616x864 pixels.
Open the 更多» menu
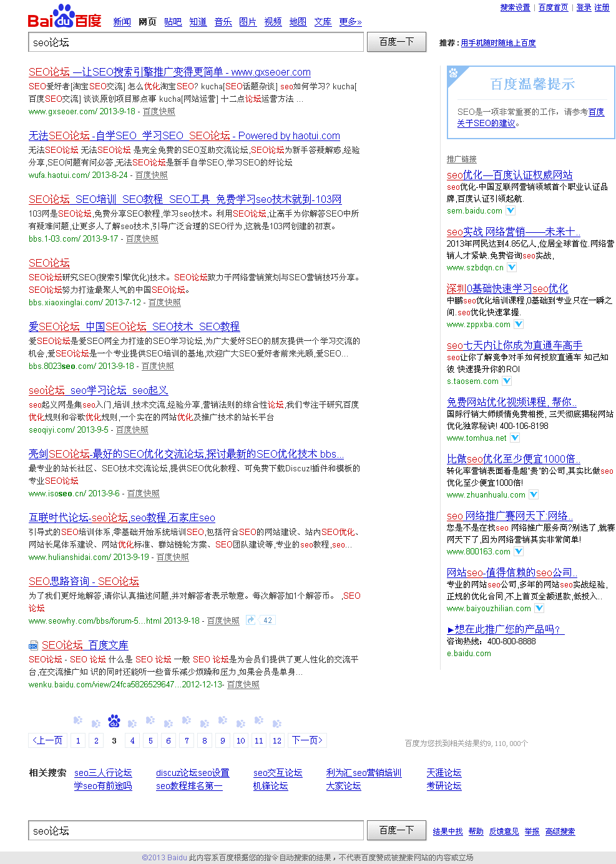click(x=350, y=22)
